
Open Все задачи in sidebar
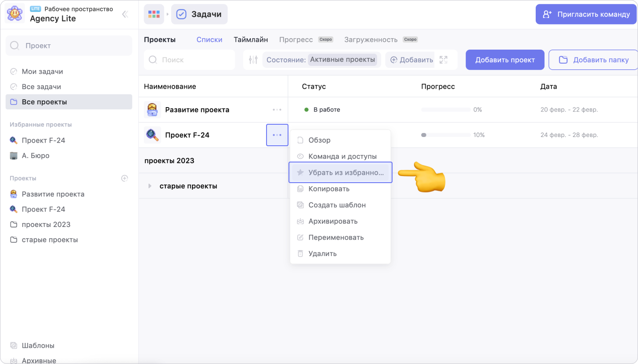click(69, 86)
